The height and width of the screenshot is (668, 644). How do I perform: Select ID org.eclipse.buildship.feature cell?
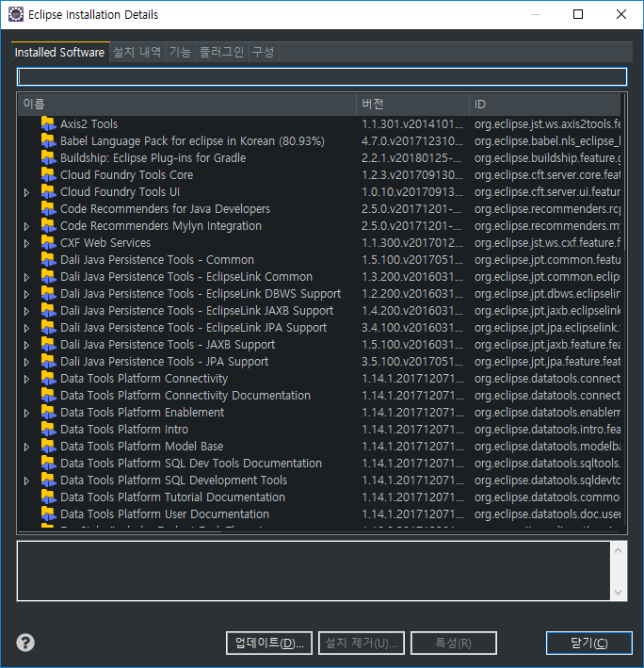[547, 158]
